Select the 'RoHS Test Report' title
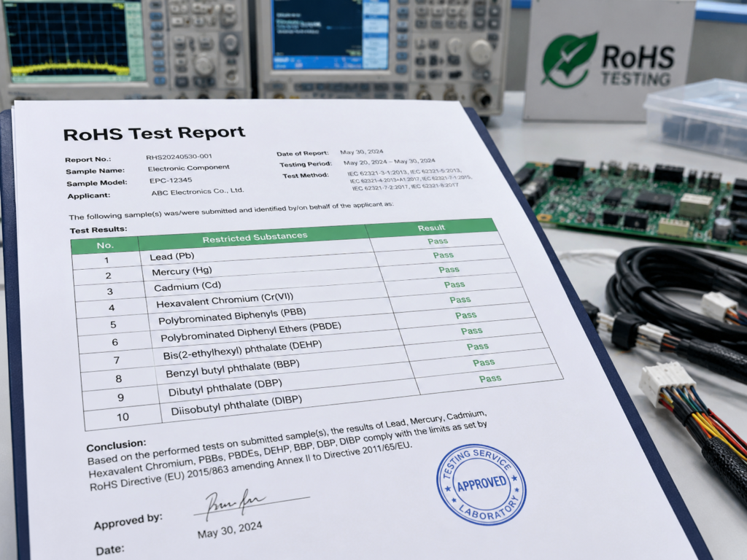This screenshot has width=747, height=560. [x=154, y=133]
